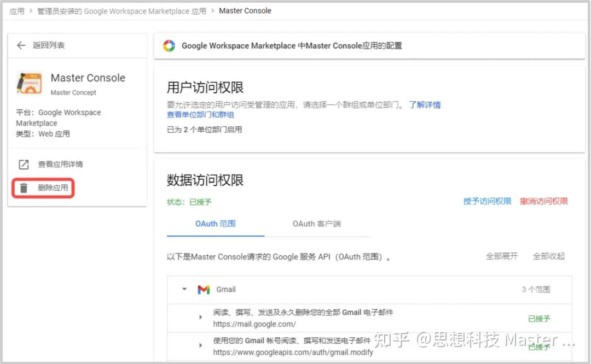Click the Master Console app logo

pos(30,83)
